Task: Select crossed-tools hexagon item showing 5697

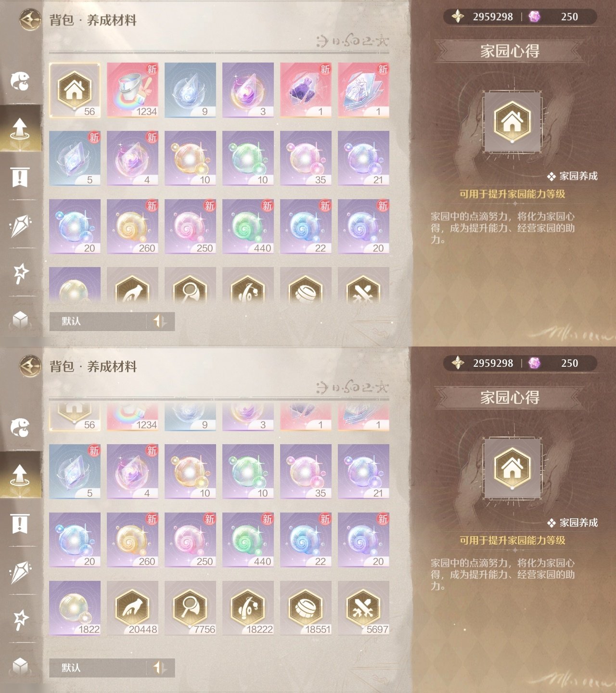Action: pos(363,608)
